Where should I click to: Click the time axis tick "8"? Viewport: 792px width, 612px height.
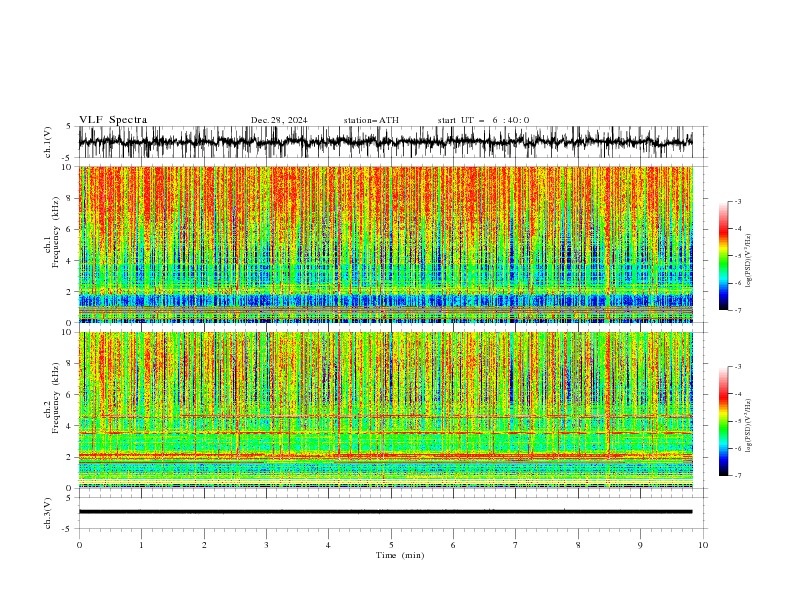pyautogui.click(x=578, y=545)
